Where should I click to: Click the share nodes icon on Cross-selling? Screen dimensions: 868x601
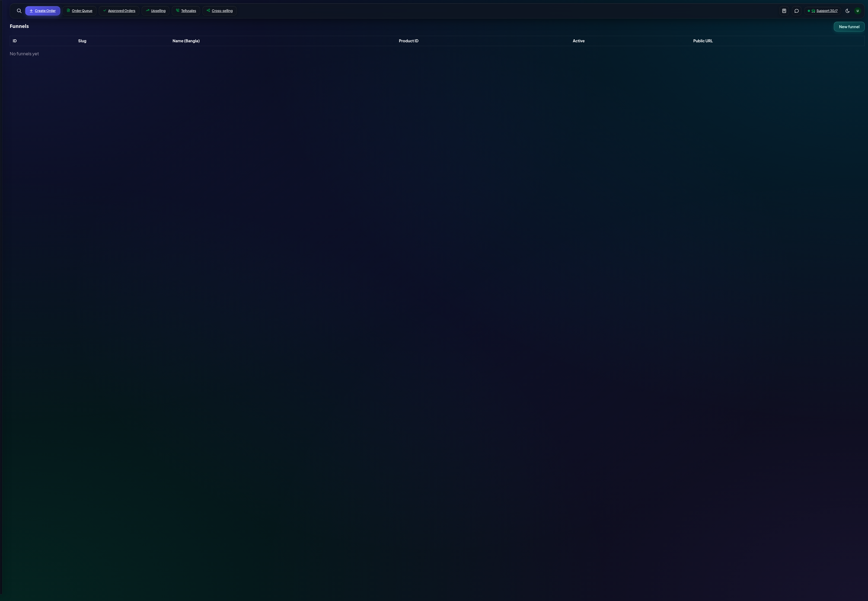[208, 11]
